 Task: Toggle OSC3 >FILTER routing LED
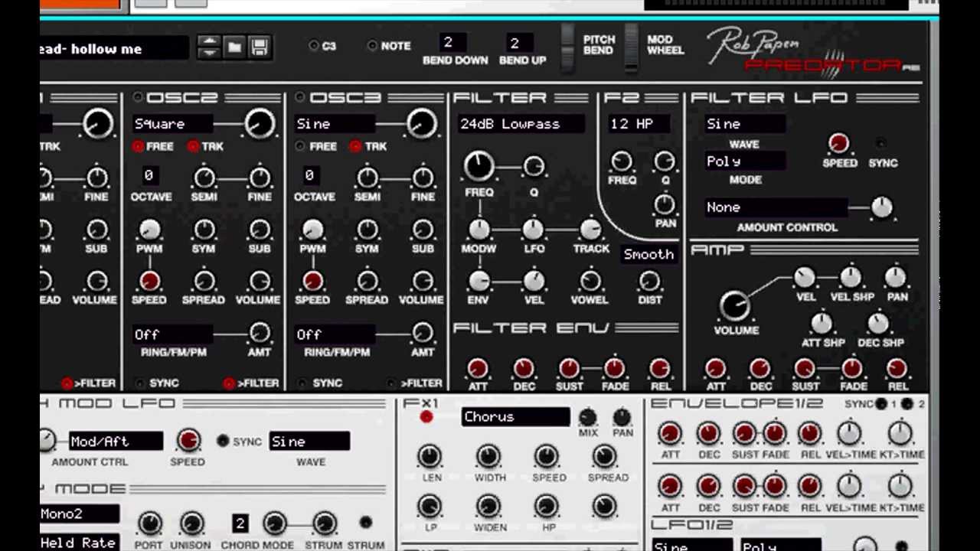pyautogui.click(x=392, y=383)
